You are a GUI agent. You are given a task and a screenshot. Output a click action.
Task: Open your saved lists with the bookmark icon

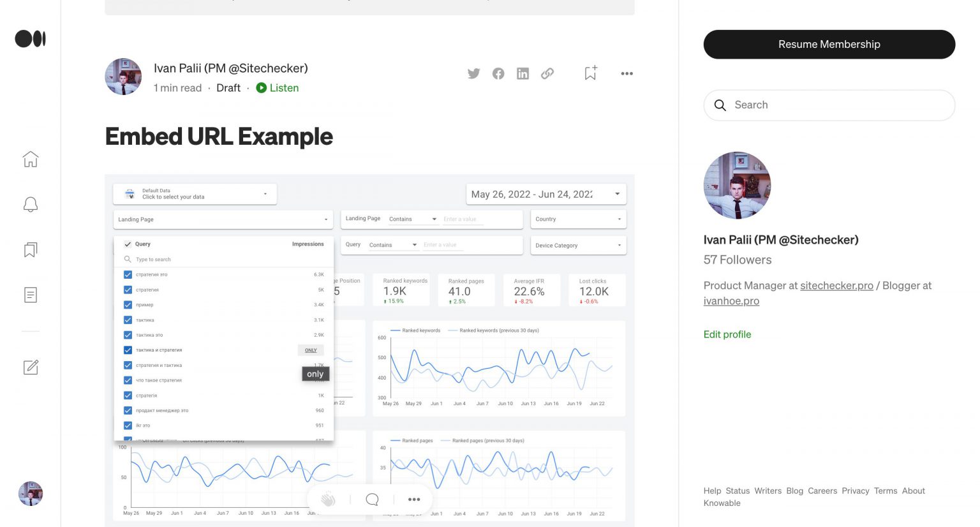30,249
